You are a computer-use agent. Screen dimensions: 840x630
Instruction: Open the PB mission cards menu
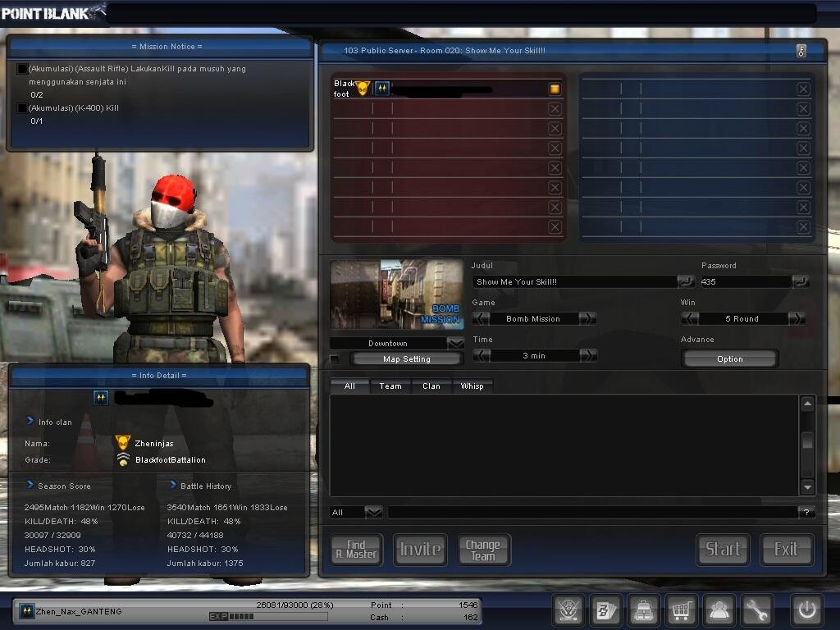coord(605,609)
